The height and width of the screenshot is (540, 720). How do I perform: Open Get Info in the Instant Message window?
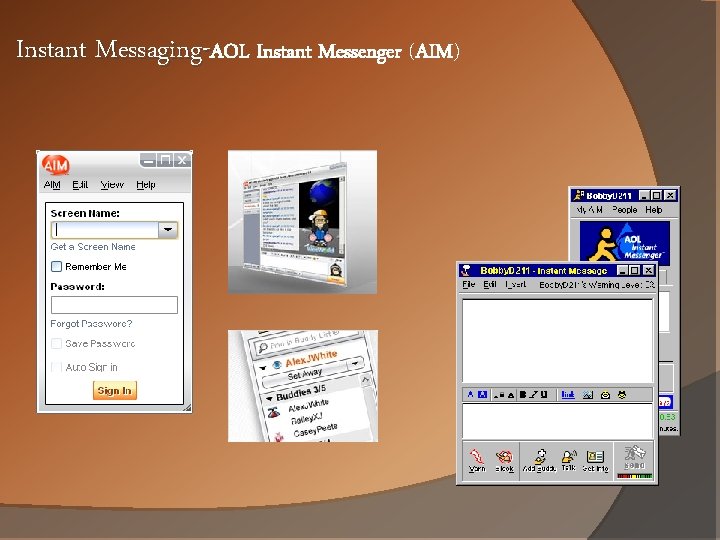(595, 459)
